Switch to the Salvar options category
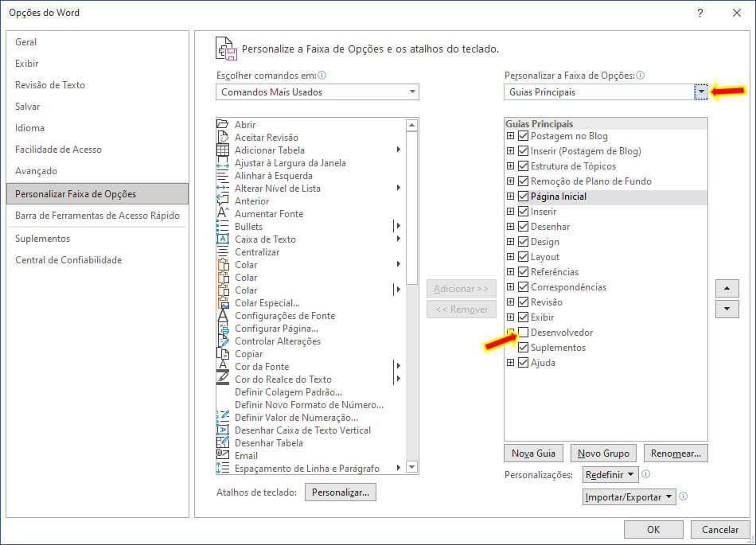The width and height of the screenshot is (756, 545). [x=97, y=107]
